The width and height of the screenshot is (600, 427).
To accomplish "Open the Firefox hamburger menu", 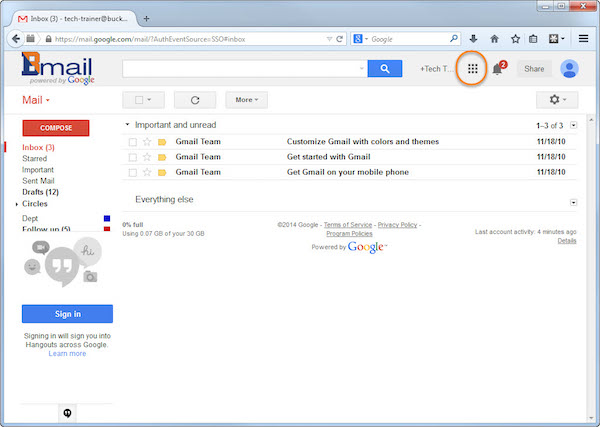I will click(584, 39).
